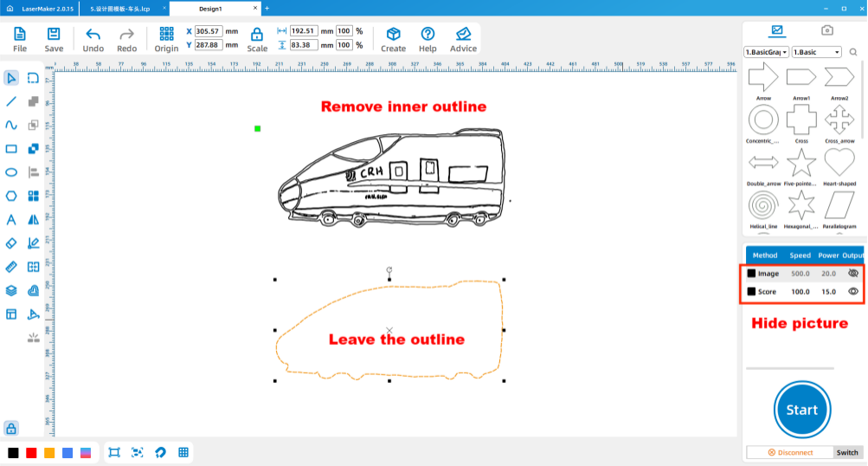The width and height of the screenshot is (868, 466).
Task: Pick the black color swatch
Action: point(13,453)
